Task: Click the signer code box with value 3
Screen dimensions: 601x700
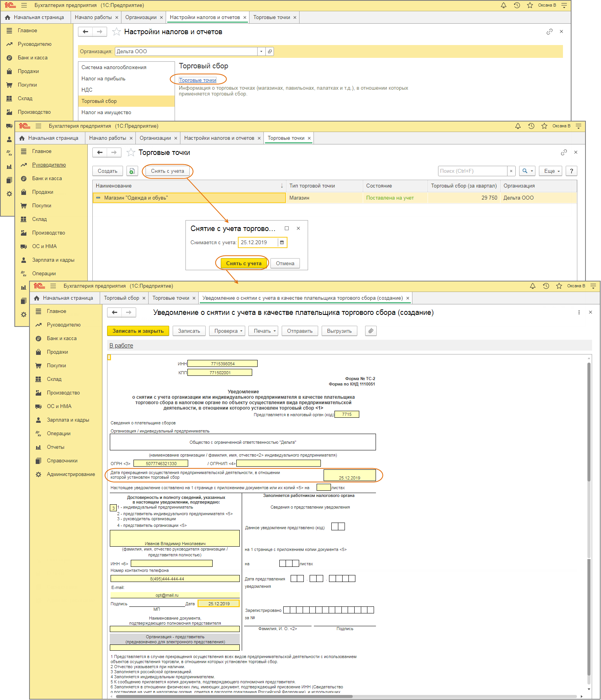Action: tap(113, 508)
